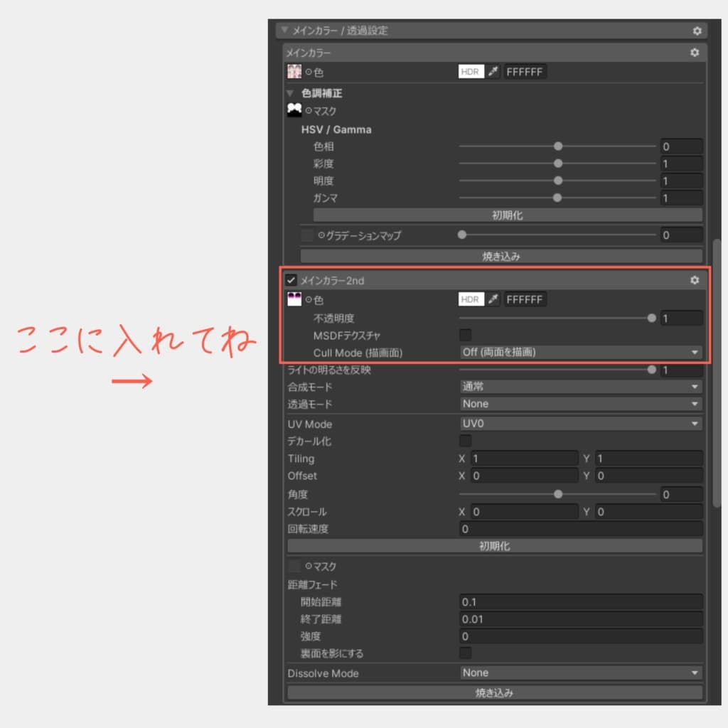Enable the デカール化 checkbox
728x728 pixels.
466,441
